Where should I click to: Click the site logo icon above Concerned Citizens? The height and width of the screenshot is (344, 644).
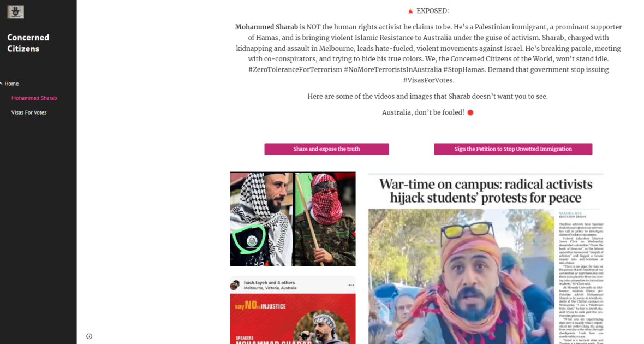click(16, 12)
